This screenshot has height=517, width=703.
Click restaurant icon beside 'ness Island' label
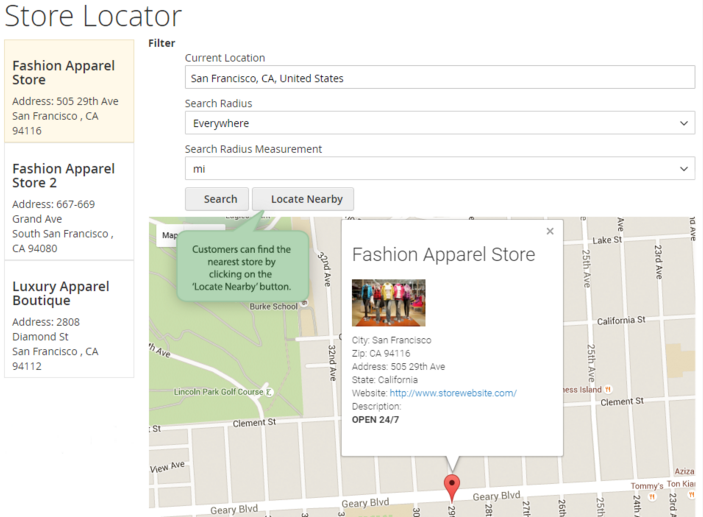[609, 389]
